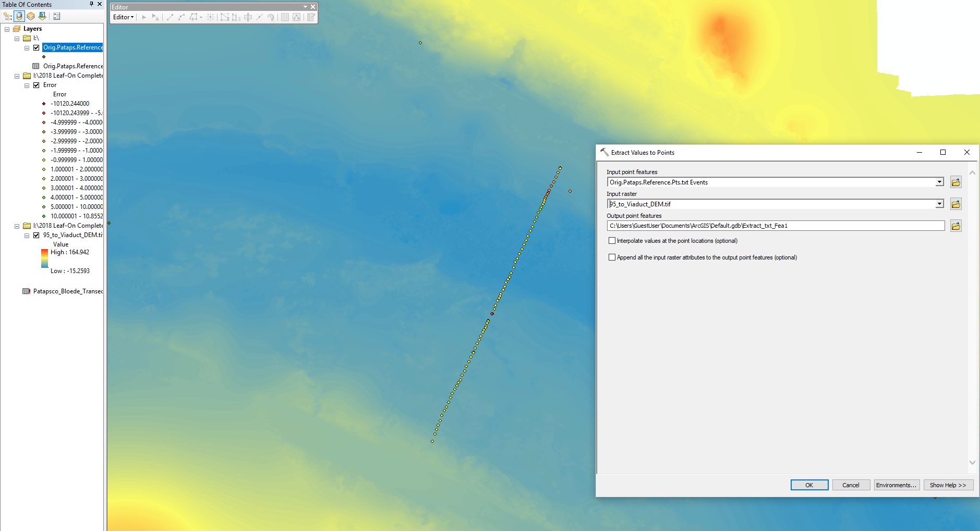Open the Input raster dropdown
This screenshot has height=531, width=980.
coord(939,204)
